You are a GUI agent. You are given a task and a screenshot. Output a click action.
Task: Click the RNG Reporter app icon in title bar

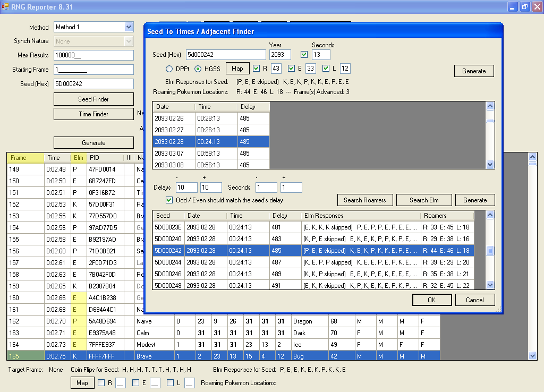pos(5,6)
